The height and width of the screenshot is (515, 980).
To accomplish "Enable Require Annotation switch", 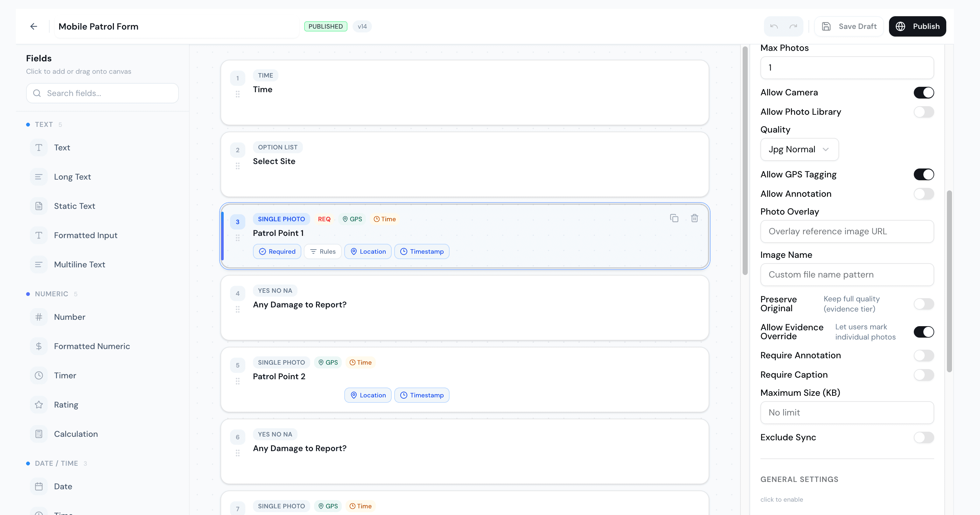I will coord(924,355).
